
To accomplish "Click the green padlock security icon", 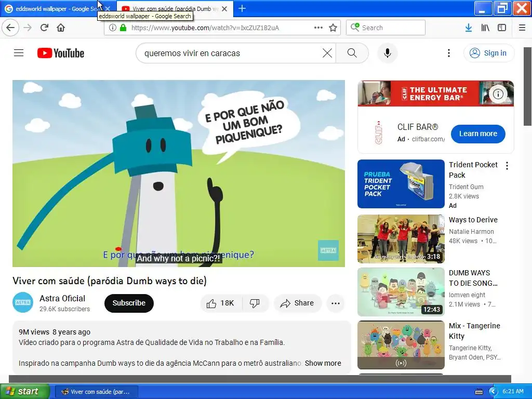I will pyautogui.click(x=123, y=28).
